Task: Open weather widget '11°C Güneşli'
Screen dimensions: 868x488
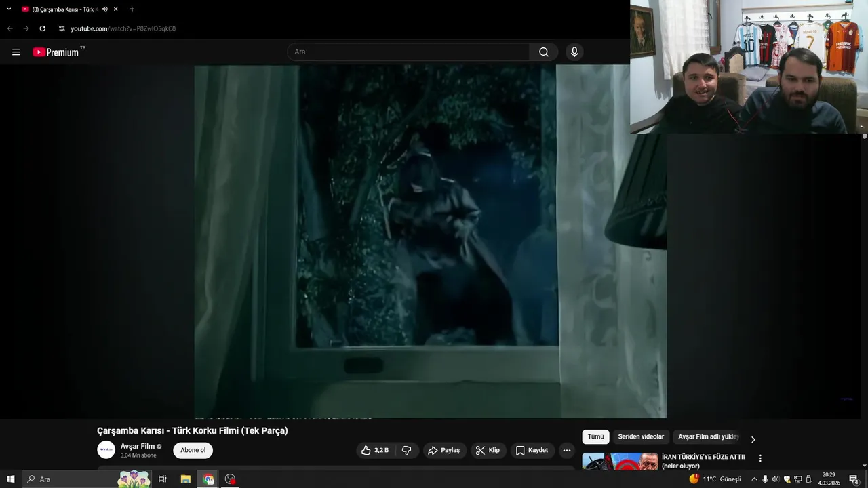Action: (x=715, y=479)
